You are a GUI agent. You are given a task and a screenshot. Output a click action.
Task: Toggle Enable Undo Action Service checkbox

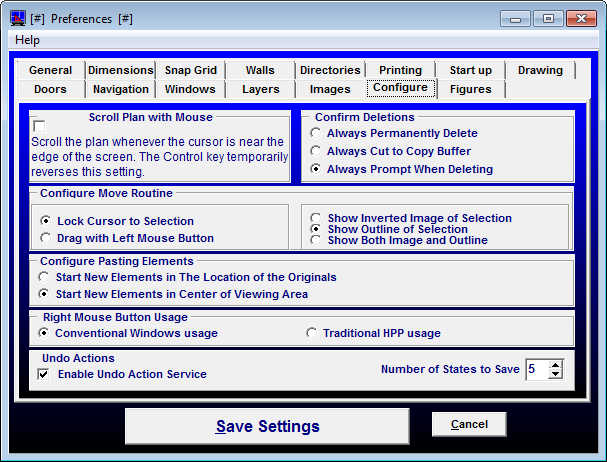[122, 374]
